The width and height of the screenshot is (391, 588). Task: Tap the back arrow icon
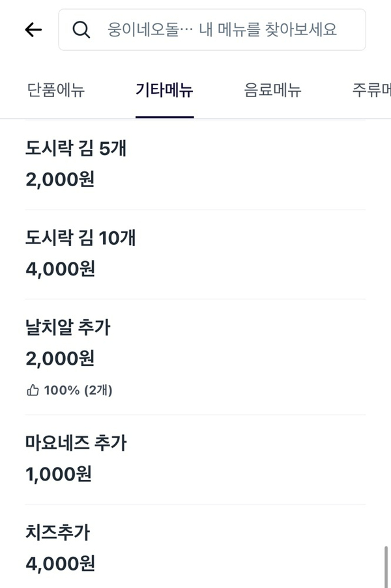tap(33, 30)
